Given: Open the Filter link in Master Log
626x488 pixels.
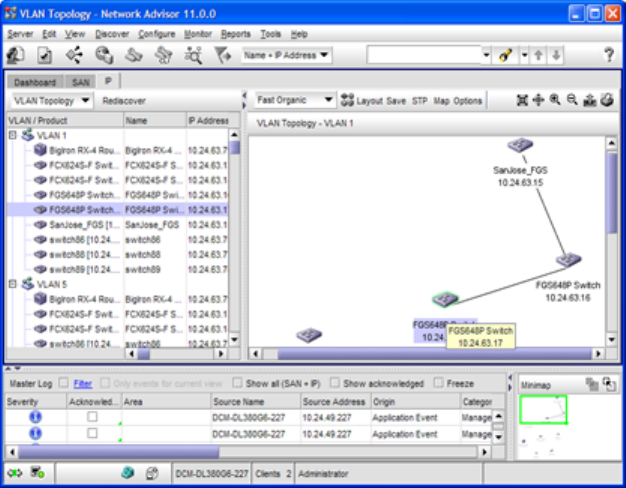Looking at the screenshot, I should tap(83, 384).
